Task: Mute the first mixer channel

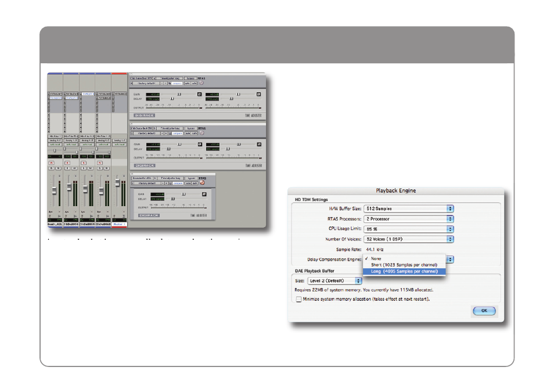Action: 58,168
